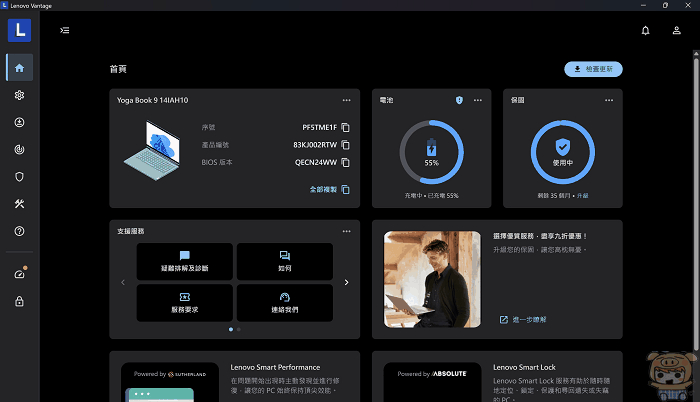The width and height of the screenshot is (700, 402).
Task: Copy the serial number PF5TME1F
Action: [x=345, y=128]
